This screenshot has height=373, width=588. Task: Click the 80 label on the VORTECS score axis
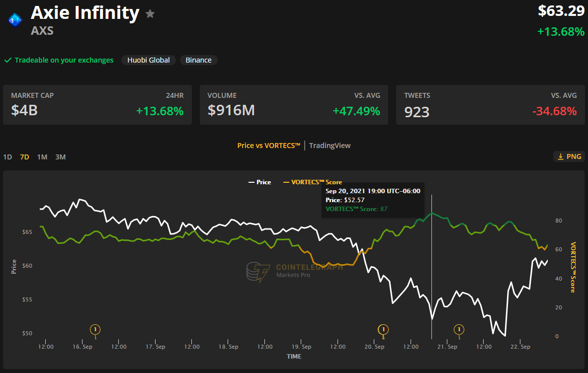coord(559,221)
